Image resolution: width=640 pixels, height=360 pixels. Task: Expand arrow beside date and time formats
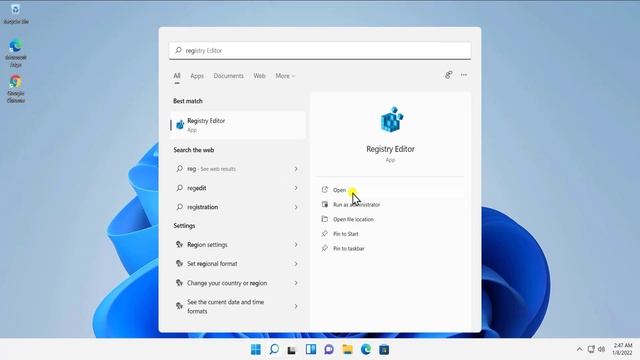pos(296,306)
